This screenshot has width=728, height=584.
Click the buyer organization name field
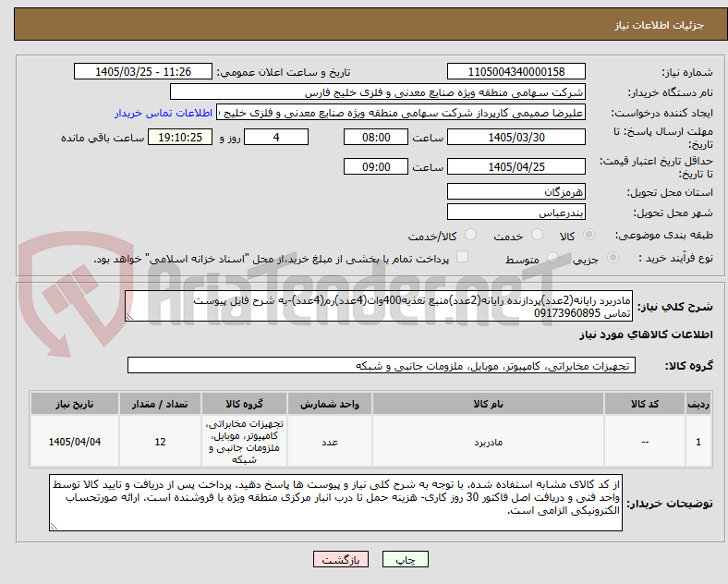378,91
